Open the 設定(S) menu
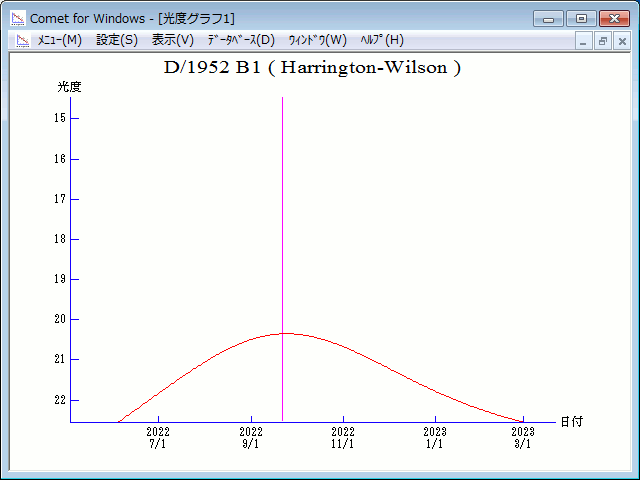This screenshot has width=640, height=480. coord(117,40)
